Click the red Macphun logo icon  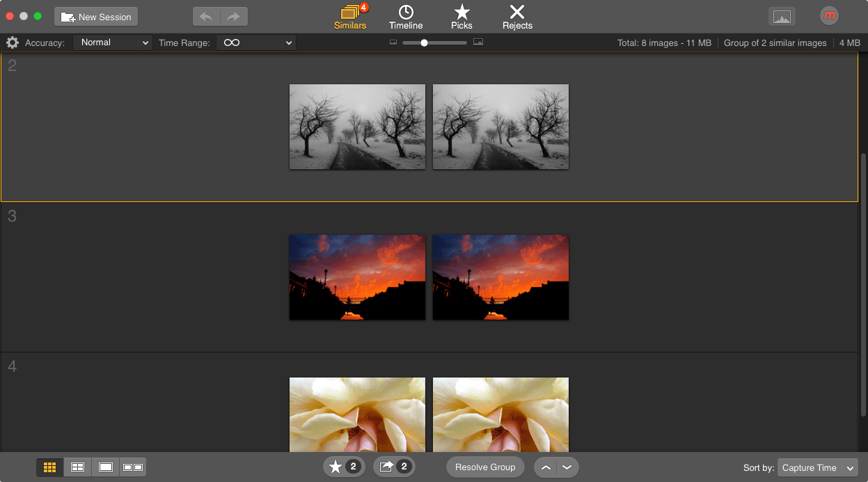coord(829,16)
